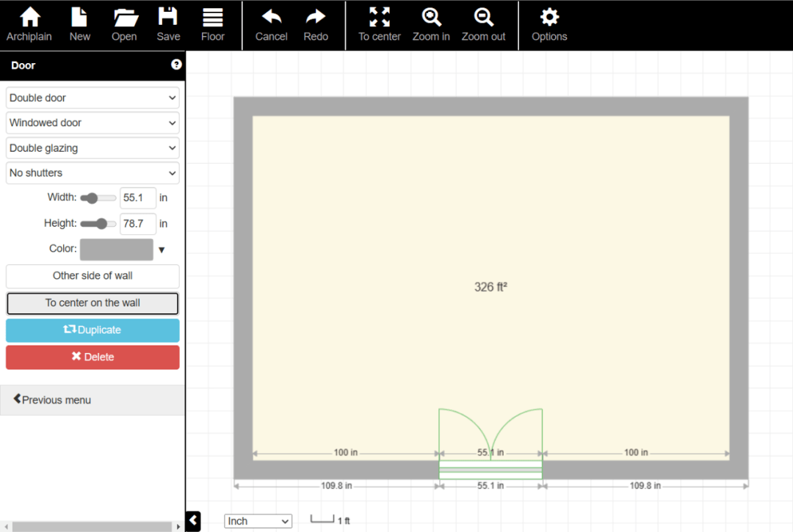Screen dimensions: 793x532
Task: Expand the No shutters dropdown
Action: [93, 172]
